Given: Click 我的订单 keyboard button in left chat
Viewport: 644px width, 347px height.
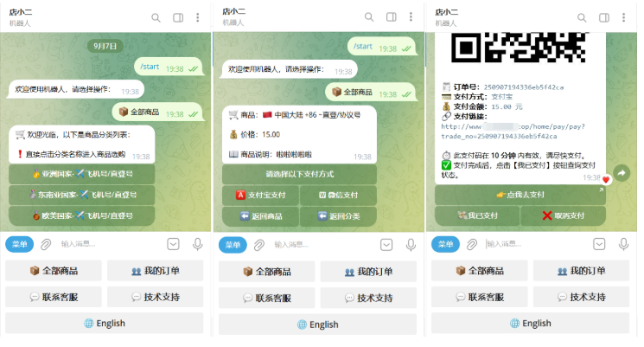Looking at the screenshot, I should pos(156,271).
